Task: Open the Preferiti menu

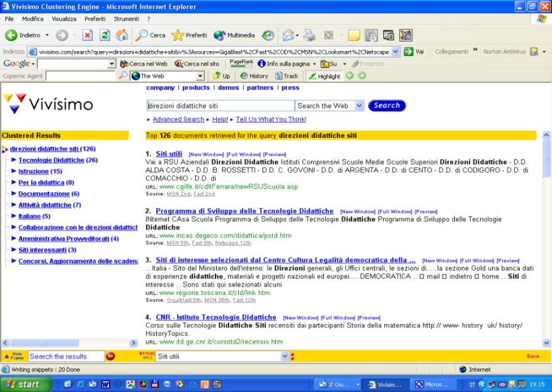Action: click(95, 19)
